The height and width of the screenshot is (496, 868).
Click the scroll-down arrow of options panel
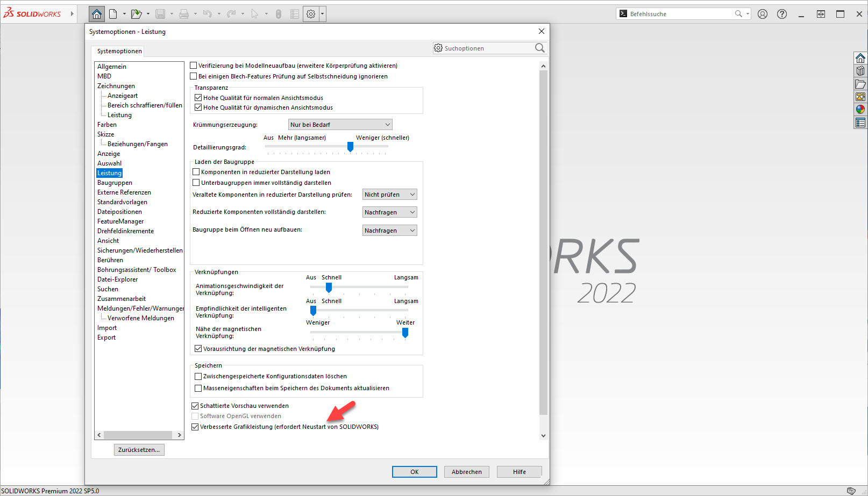click(543, 436)
